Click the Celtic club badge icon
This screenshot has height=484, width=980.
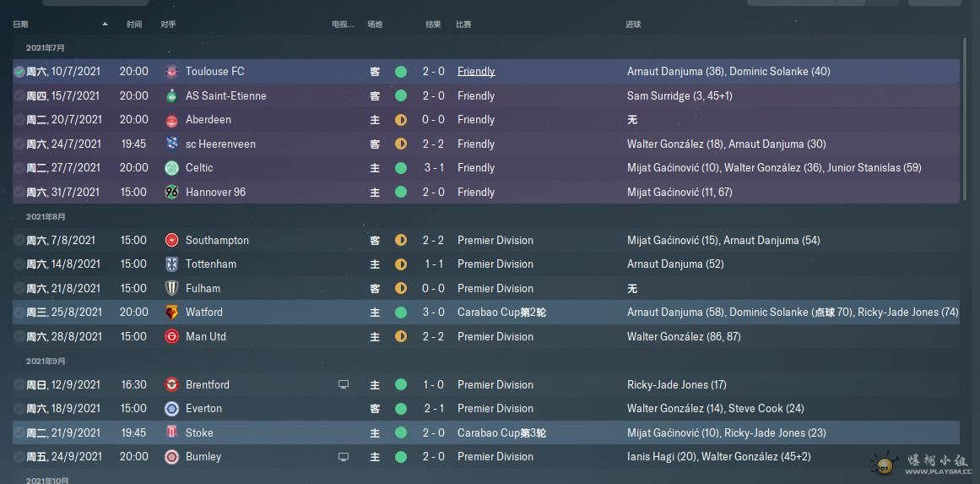point(171,168)
